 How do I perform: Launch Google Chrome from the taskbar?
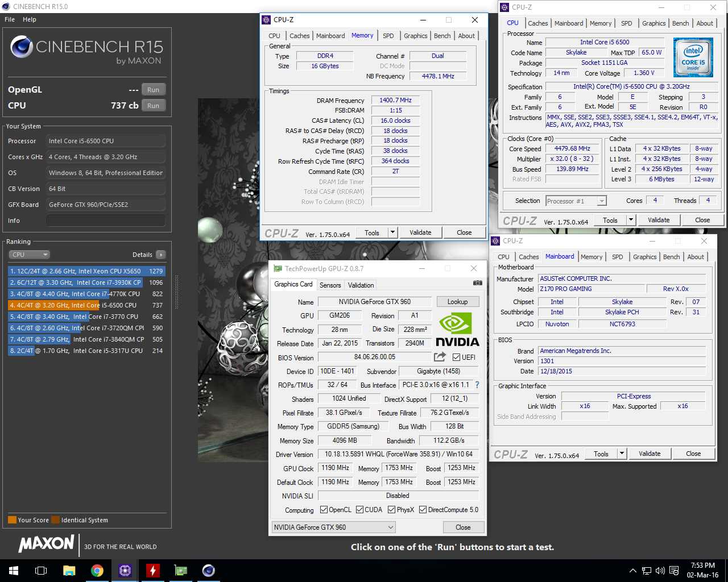pos(97,571)
